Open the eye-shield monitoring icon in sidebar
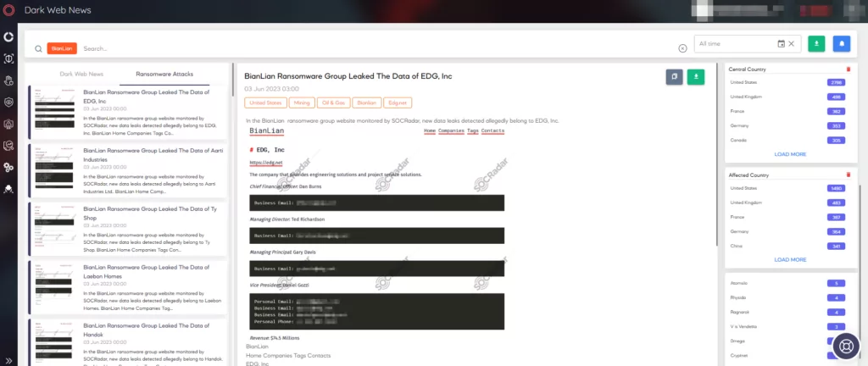The image size is (868, 366). [8, 103]
